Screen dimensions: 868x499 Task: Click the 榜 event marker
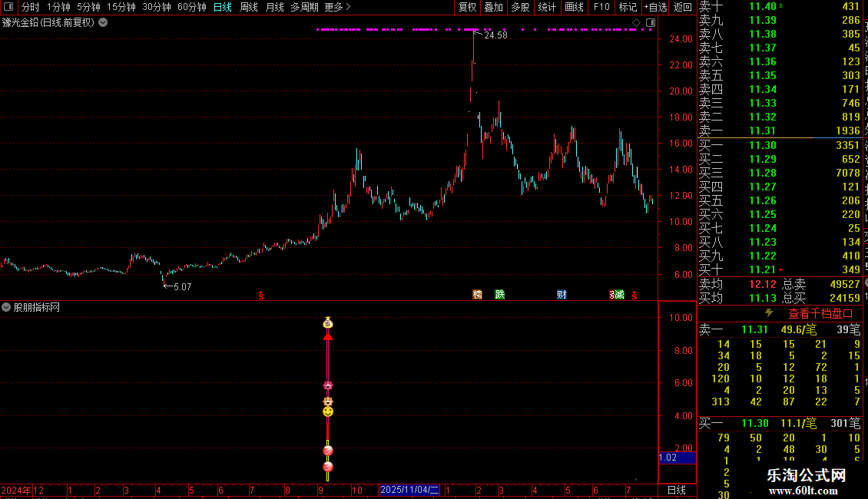coord(477,294)
